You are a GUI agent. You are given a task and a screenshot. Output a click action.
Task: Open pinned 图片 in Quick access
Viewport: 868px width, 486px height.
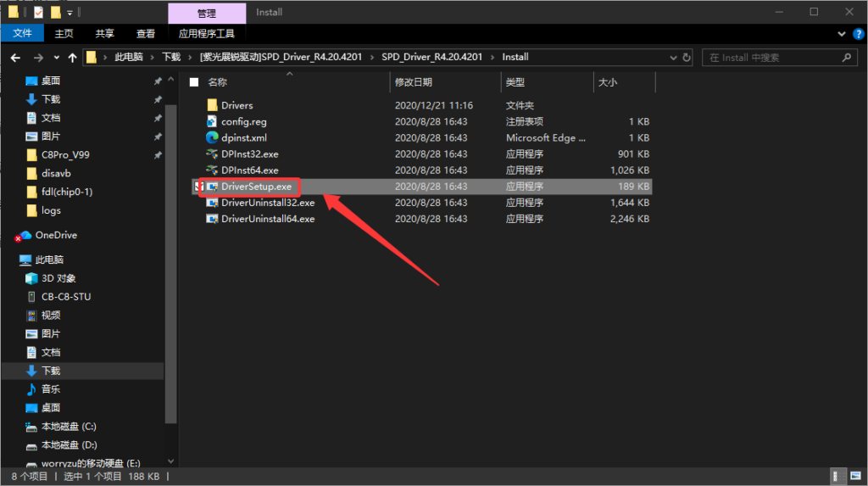[x=51, y=137]
